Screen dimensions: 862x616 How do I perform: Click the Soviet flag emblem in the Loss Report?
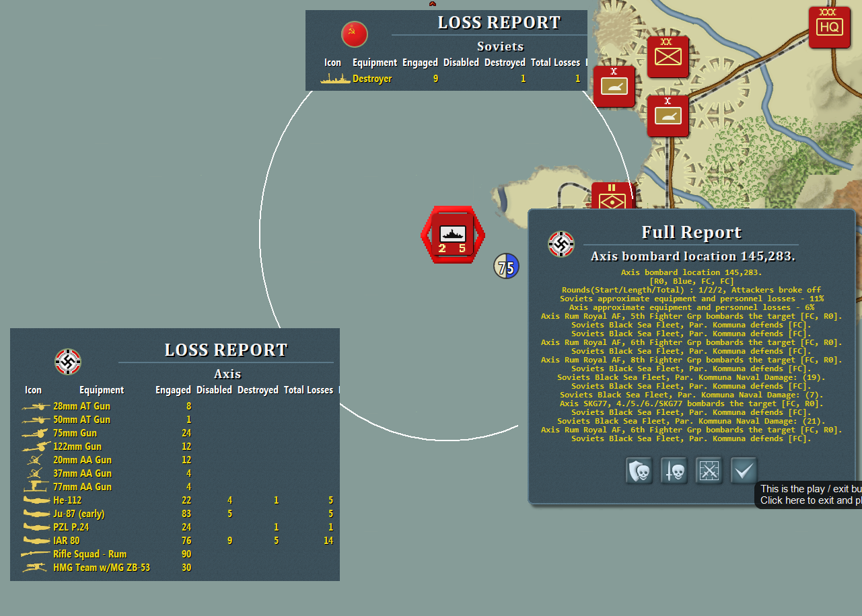[x=355, y=34]
